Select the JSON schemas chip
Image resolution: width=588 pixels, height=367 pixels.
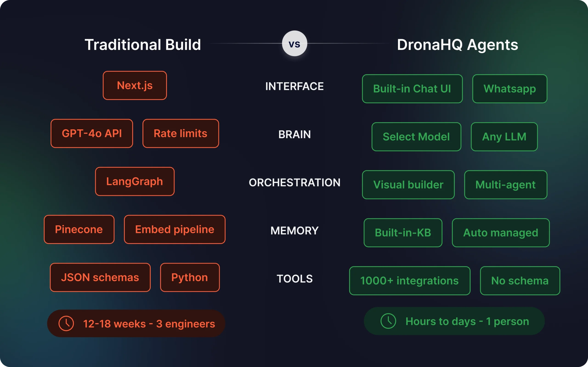[x=100, y=278]
